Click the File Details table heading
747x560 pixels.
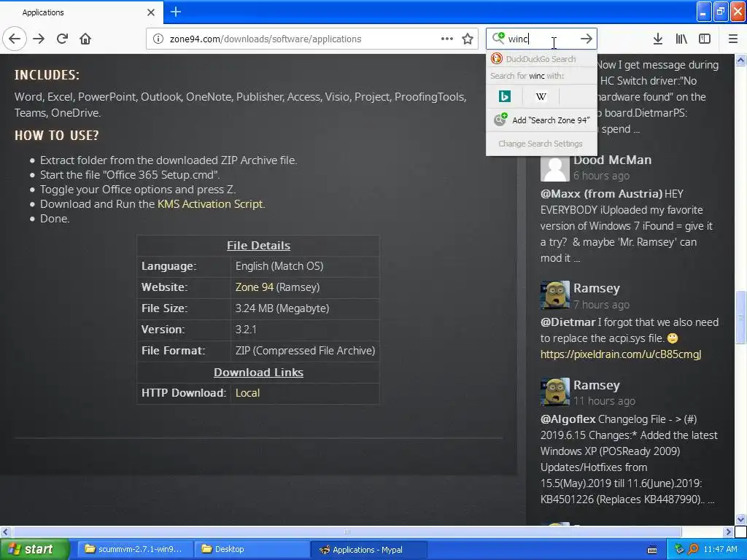[x=258, y=245]
